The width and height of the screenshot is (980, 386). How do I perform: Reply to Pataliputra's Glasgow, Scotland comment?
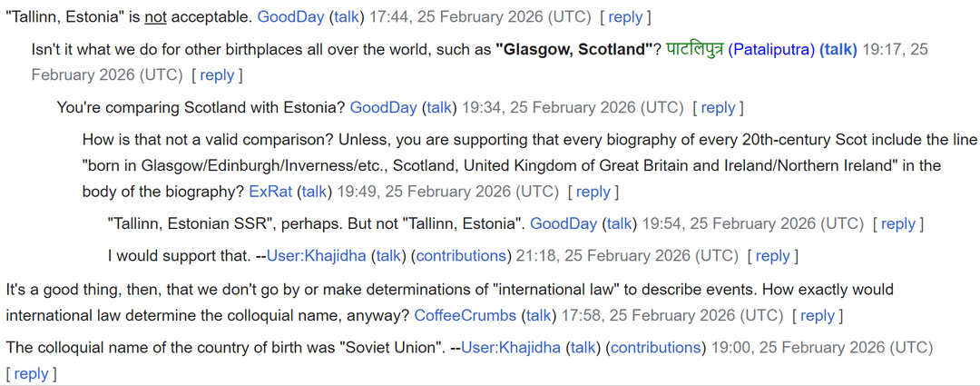[217, 75]
